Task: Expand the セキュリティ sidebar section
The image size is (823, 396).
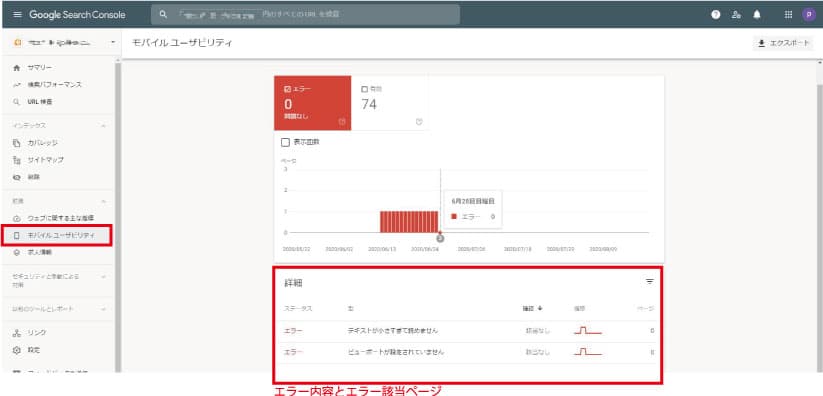Action: 103,276
